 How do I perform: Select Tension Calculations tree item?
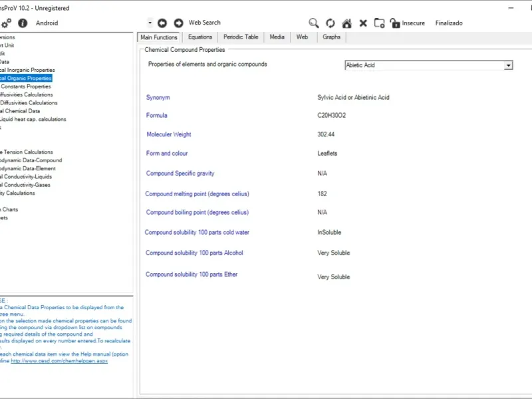pos(27,152)
